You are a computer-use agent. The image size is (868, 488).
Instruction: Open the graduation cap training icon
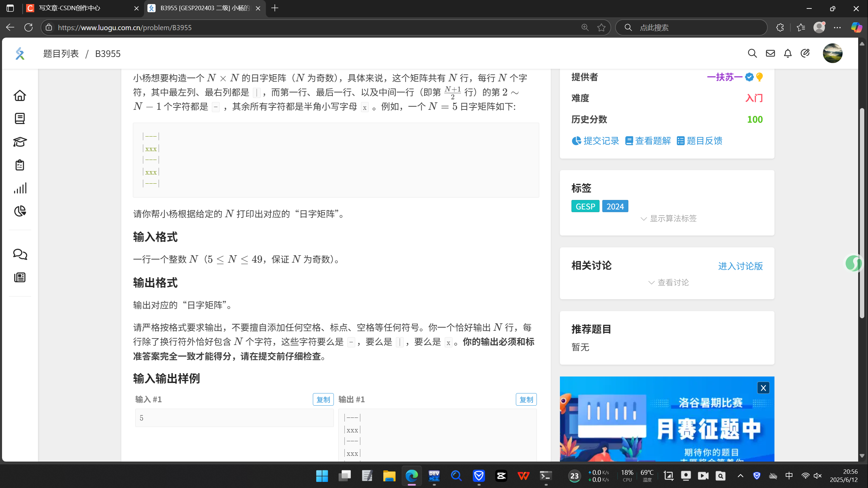tap(20, 142)
